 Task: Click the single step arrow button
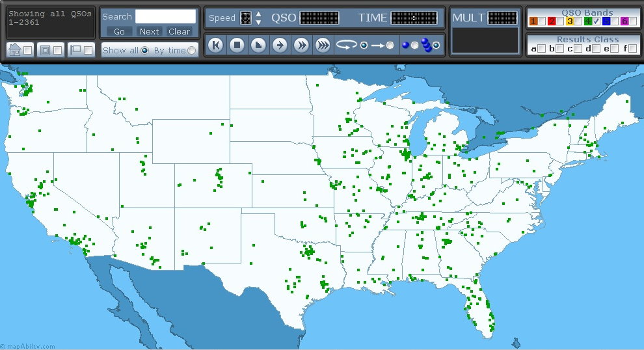tap(280, 45)
